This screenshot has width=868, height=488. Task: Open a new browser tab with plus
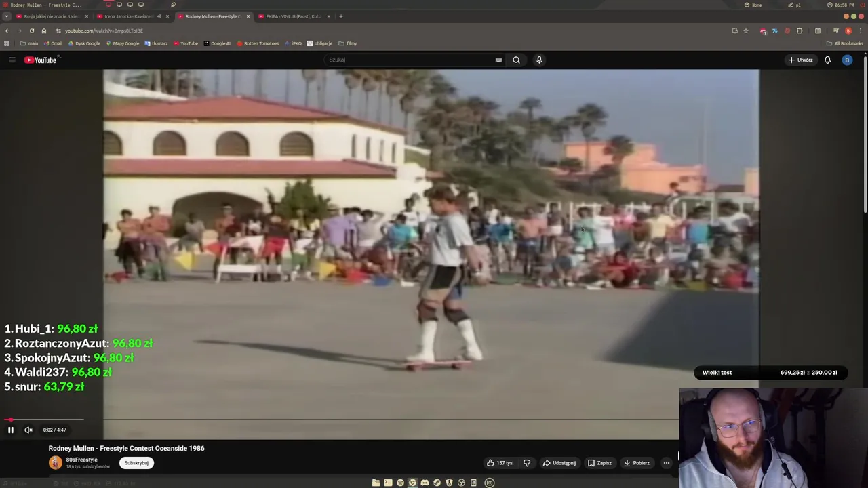click(x=341, y=16)
